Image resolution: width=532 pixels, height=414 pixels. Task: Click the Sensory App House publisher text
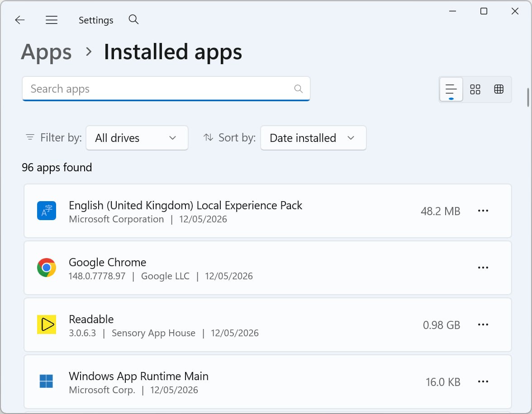click(153, 333)
